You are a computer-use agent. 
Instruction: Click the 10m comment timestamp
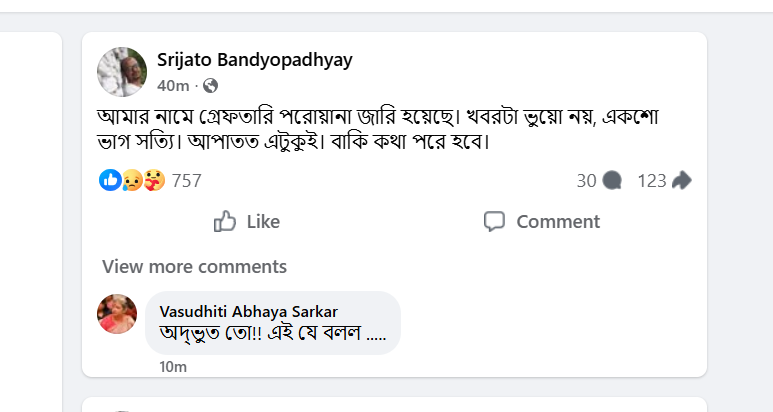pos(173,367)
